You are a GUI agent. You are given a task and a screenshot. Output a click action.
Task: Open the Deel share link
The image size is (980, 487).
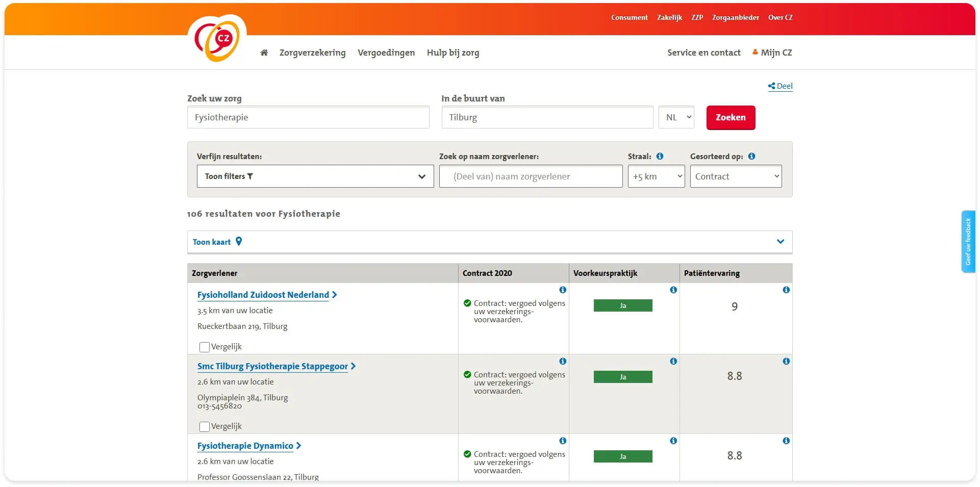pos(780,86)
